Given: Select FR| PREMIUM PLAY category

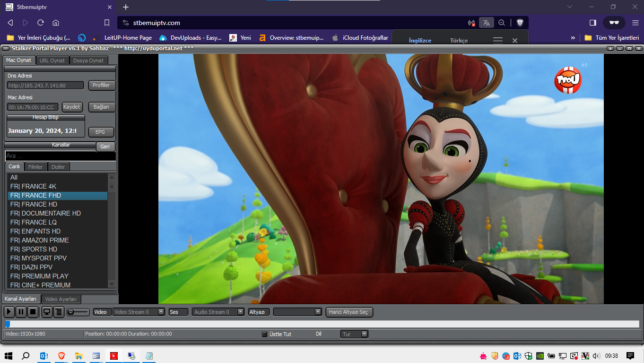Looking at the screenshot, I should click(x=58, y=276).
